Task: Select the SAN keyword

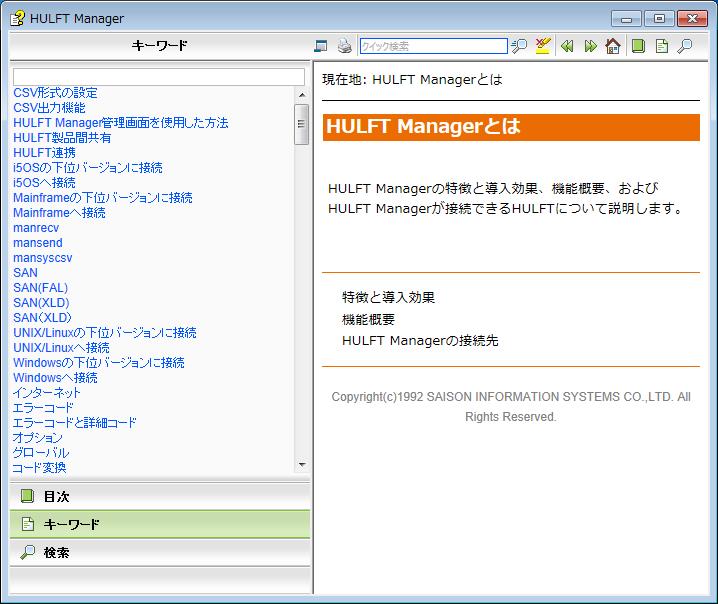Action: tap(26, 273)
